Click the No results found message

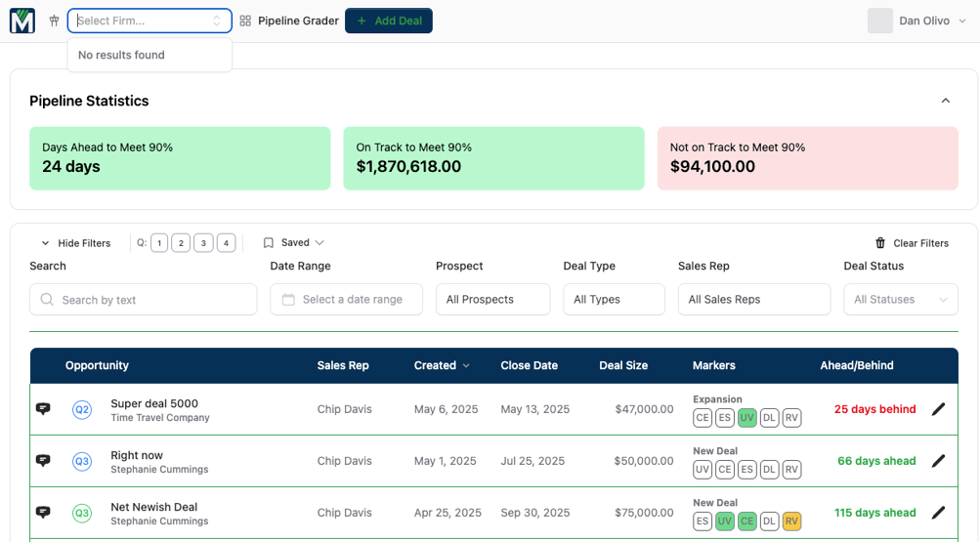point(121,55)
